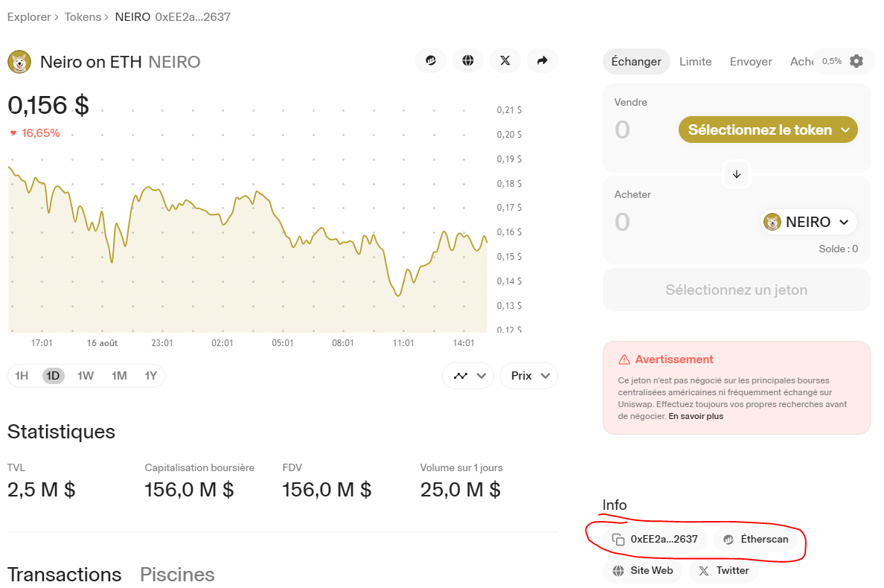Open Site Web link button

(x=642, y=571)
